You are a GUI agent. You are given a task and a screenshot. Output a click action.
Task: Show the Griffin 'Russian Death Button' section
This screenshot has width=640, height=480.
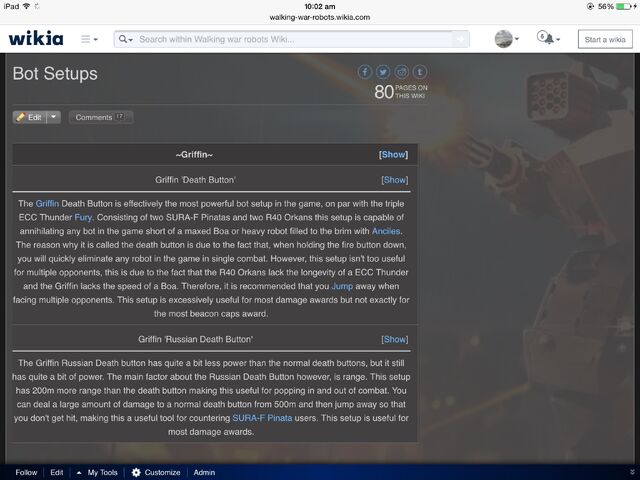tap(395, 339)
